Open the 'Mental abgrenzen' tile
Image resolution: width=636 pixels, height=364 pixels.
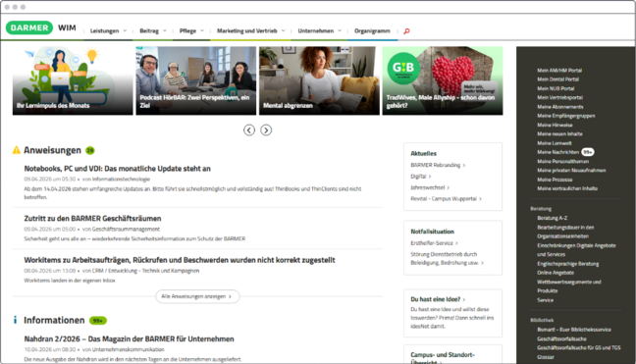[319, 80]
